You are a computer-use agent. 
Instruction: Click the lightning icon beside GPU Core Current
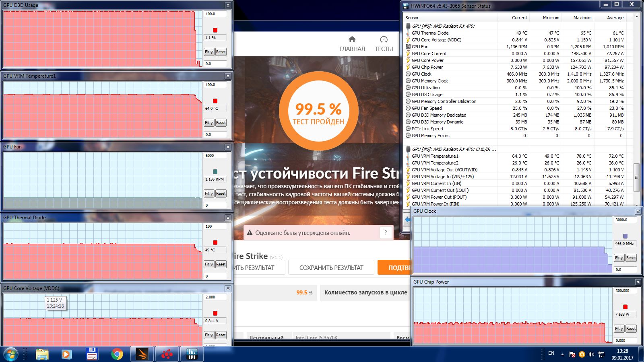click(408, 53)
